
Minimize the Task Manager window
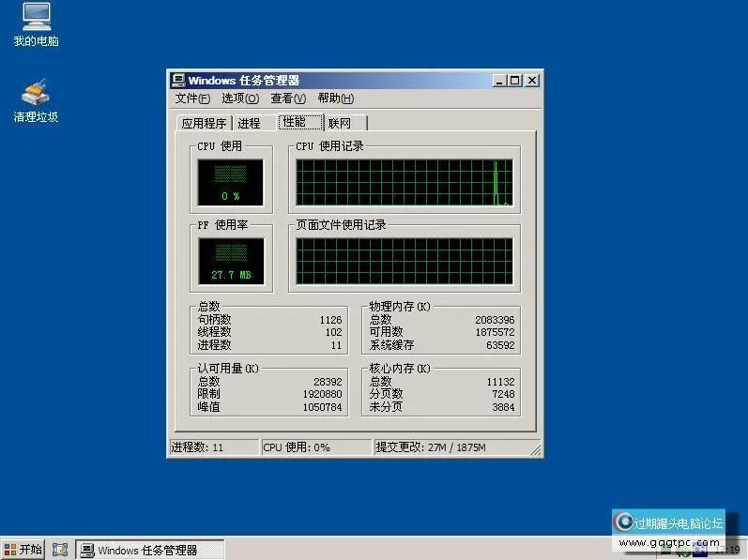[x=499, y=81]
